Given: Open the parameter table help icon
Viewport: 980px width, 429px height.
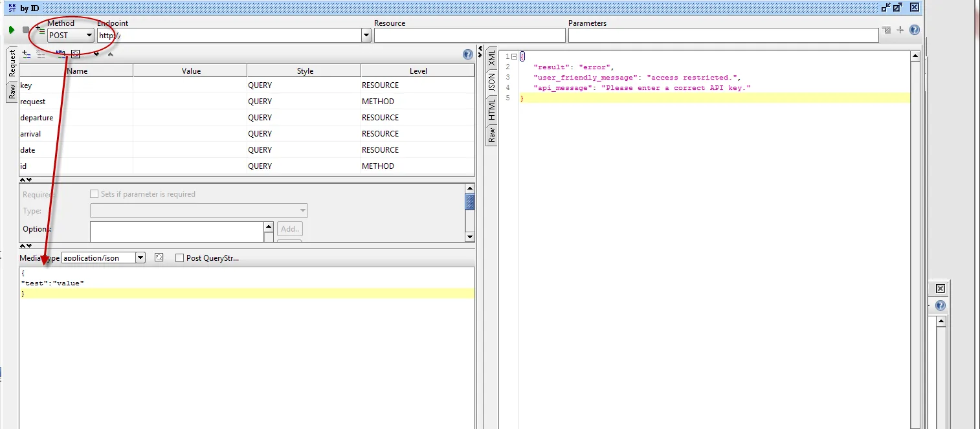Looking at the screenshot, I should click(x=467, y=54).
